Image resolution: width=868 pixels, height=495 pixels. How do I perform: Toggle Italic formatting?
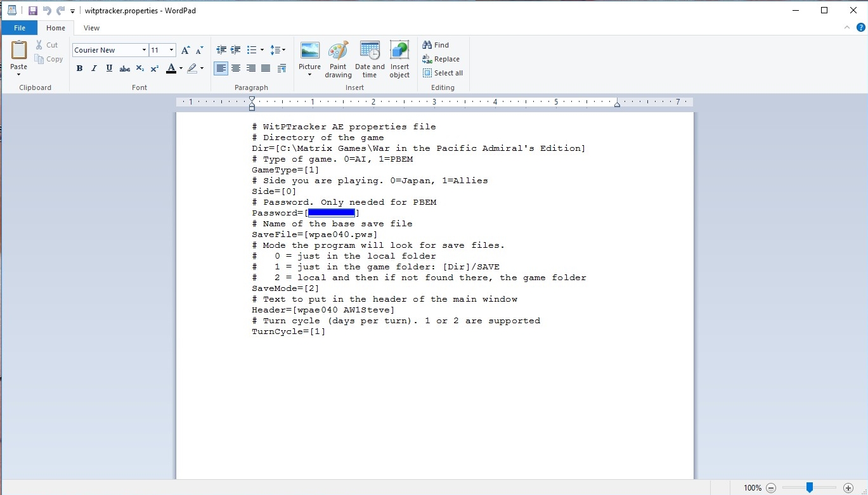click(x=94, y=68)
